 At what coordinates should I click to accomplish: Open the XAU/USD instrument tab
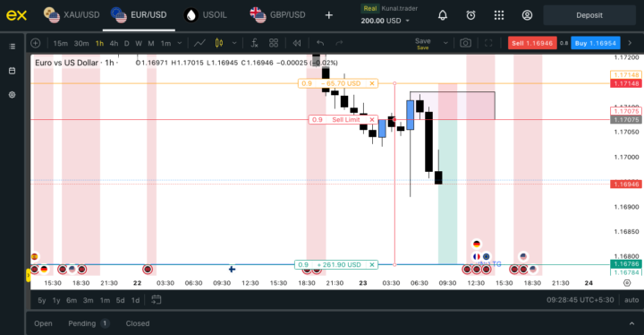[x=72, y=15]
